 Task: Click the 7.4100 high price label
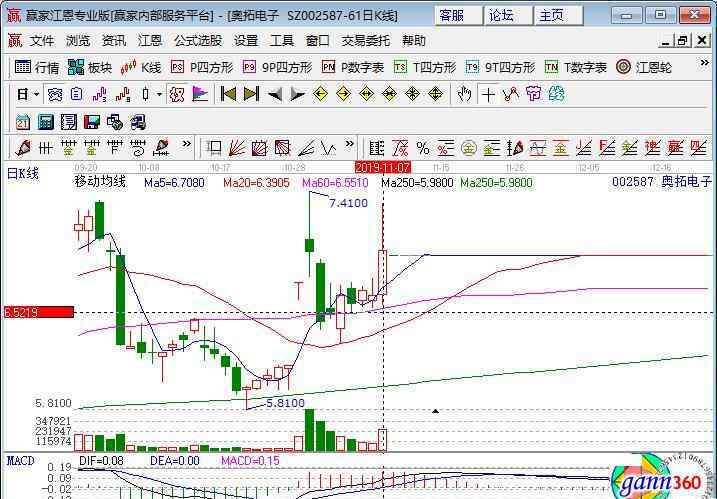pos(348,202)
